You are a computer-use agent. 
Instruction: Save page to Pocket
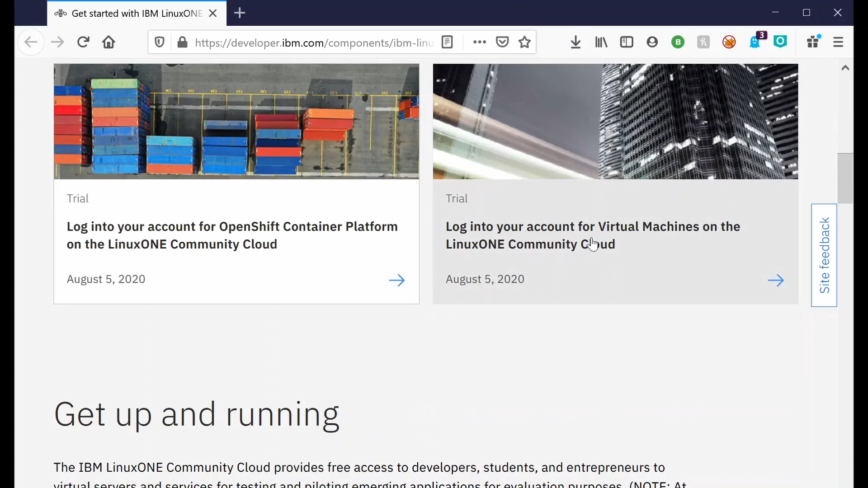click(502, 42)
